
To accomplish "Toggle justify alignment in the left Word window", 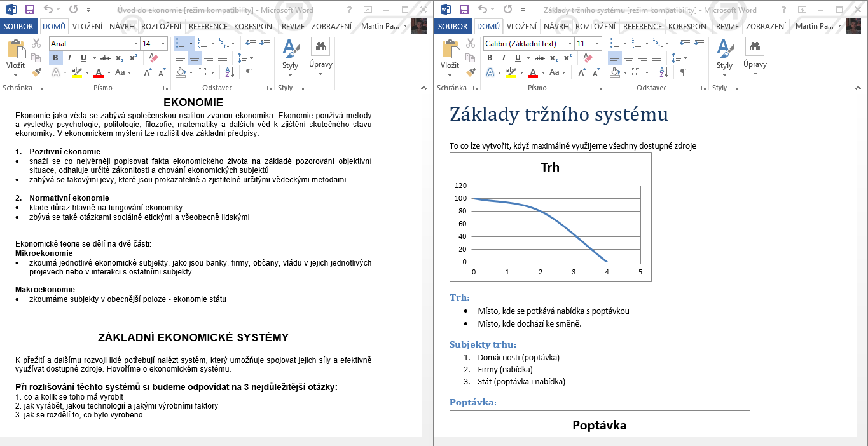I will tap(222, 58).
